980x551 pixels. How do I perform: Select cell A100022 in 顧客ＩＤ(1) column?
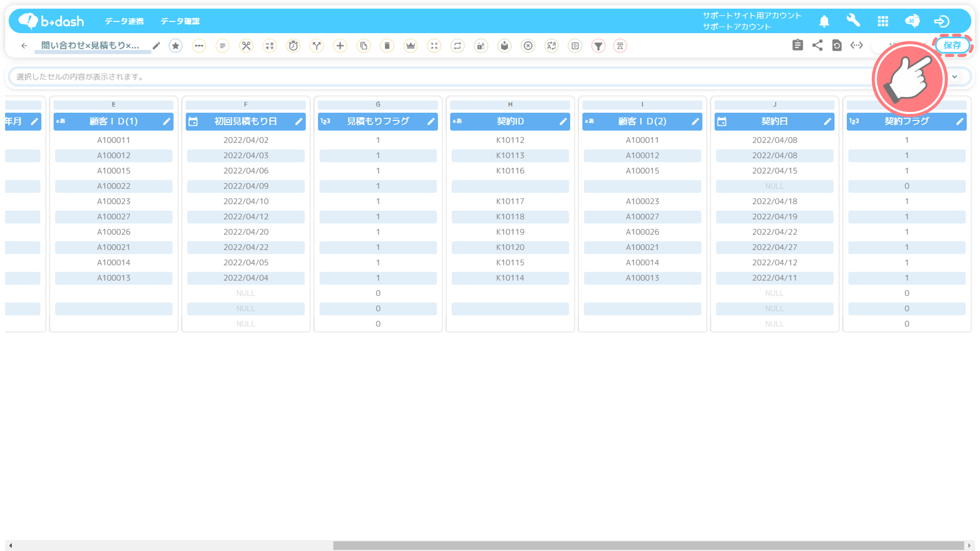pos(114,186)
